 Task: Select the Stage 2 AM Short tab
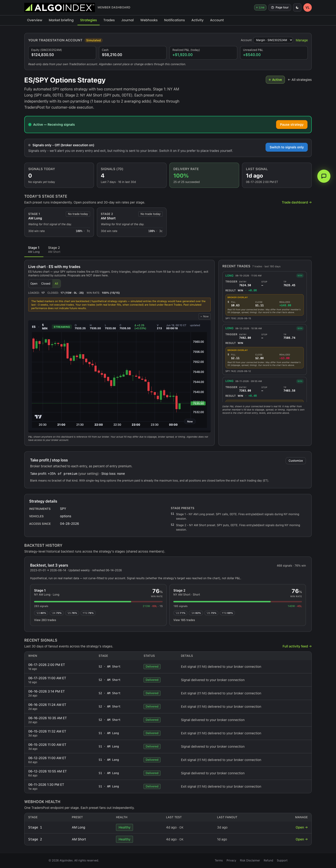coord(54,250)
